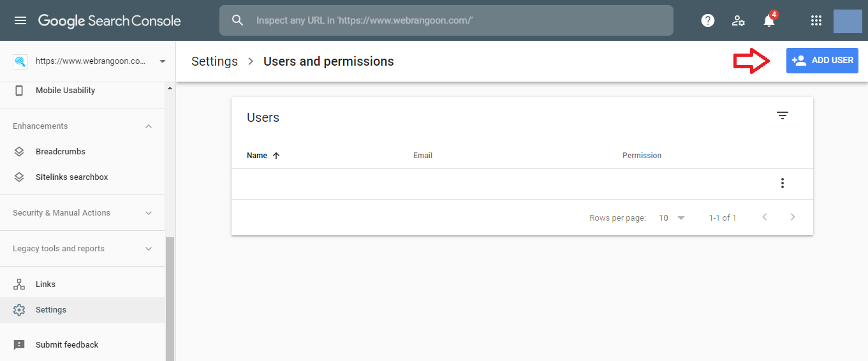
Task: Click the search magnifier icon
Action: tap(238, 20)
